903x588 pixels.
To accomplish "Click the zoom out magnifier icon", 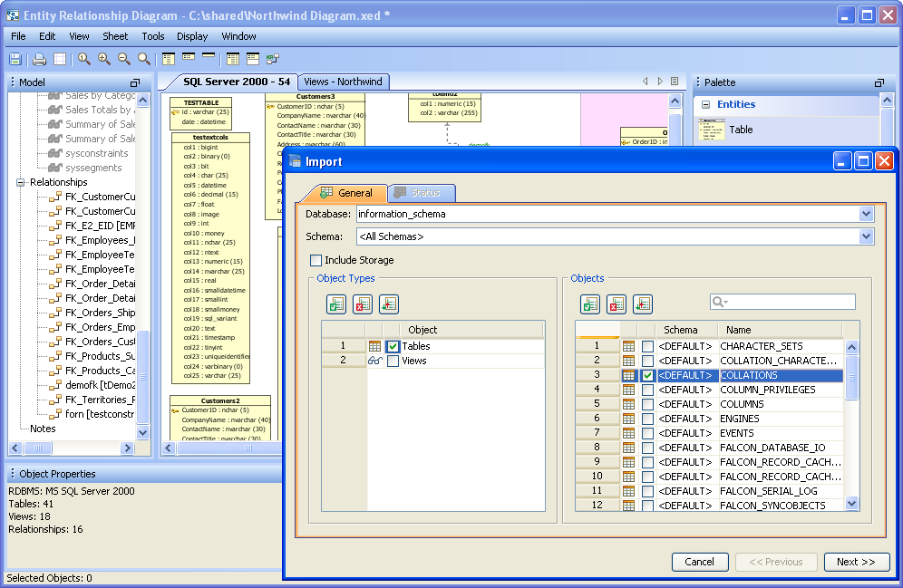I will [x=124, y=59].
